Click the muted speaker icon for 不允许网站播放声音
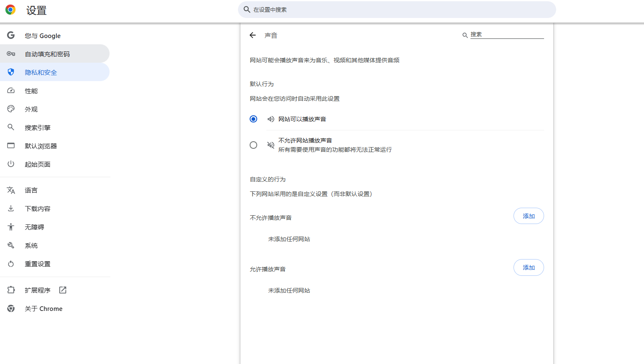The height and width of the screenshot is (364, 644). pyautogui.click(x=271, y=145)
